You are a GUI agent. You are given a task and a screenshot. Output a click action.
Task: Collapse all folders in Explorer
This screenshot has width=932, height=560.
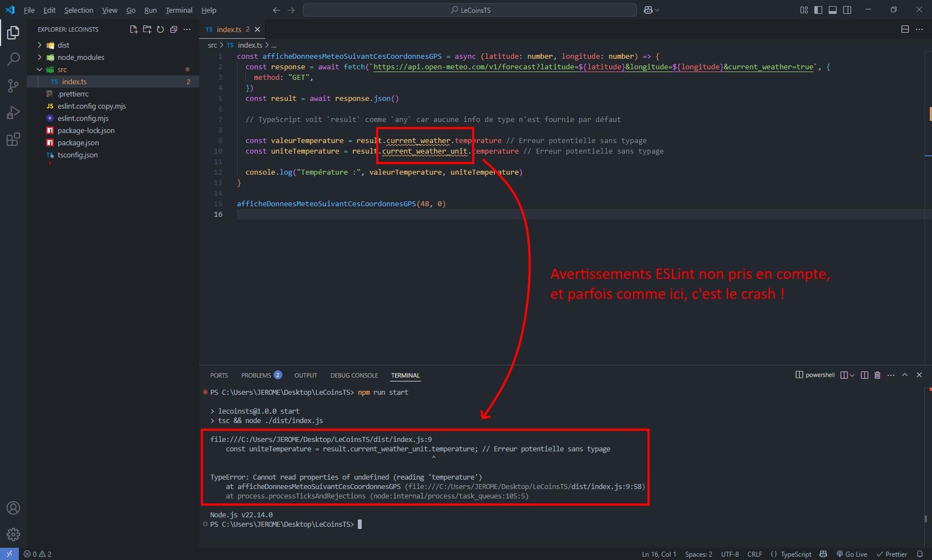174,29
